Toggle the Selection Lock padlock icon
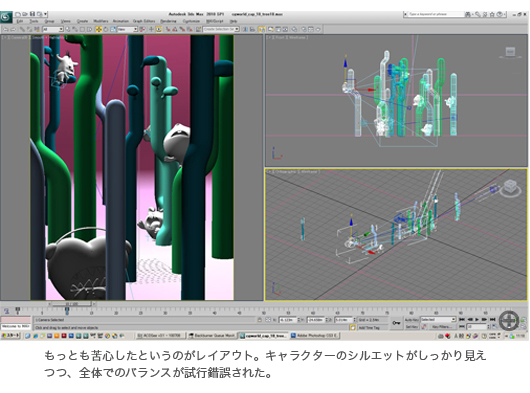 coord(260,320)
